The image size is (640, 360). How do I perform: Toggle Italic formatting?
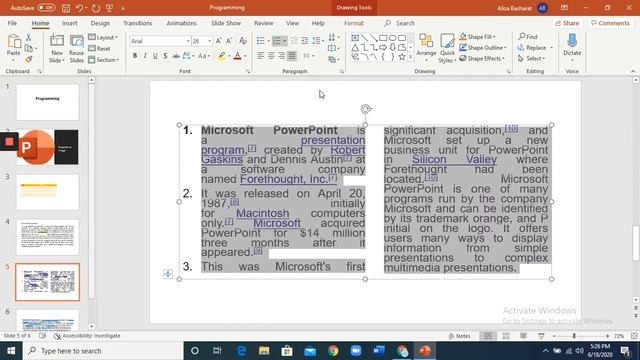pyautogui.click(x=145, y=56)
